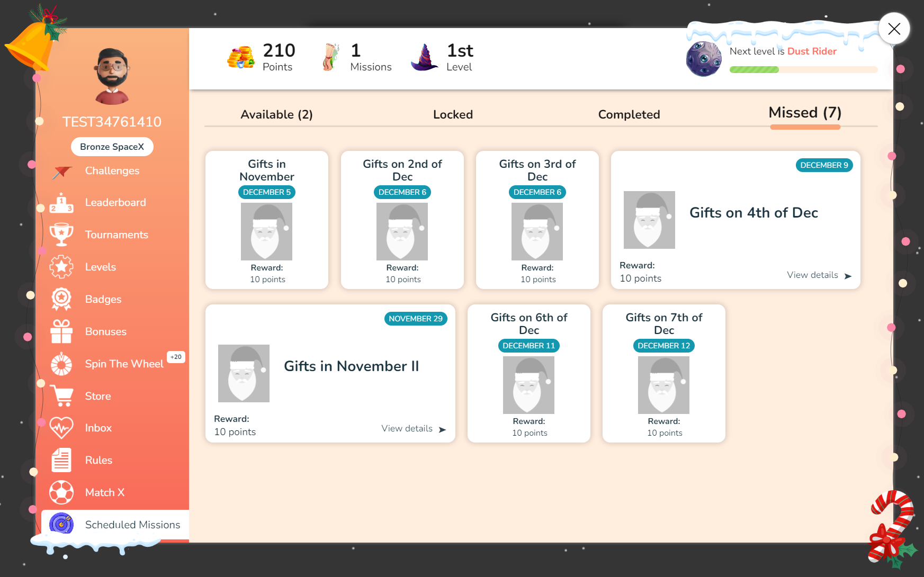This screenshot has height=577, width=924.
Task: View details of Gifts in November II
Action: pos(413,429)
